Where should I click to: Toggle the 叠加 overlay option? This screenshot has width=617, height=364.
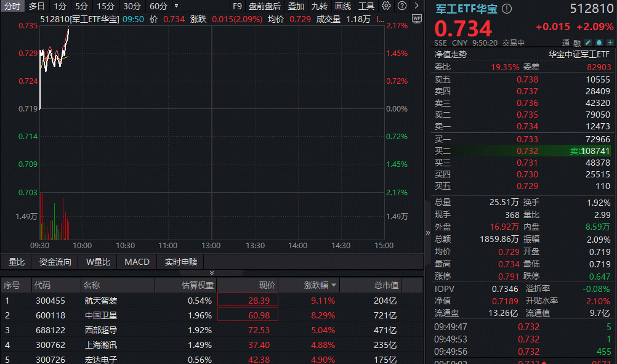pos(296,6)
